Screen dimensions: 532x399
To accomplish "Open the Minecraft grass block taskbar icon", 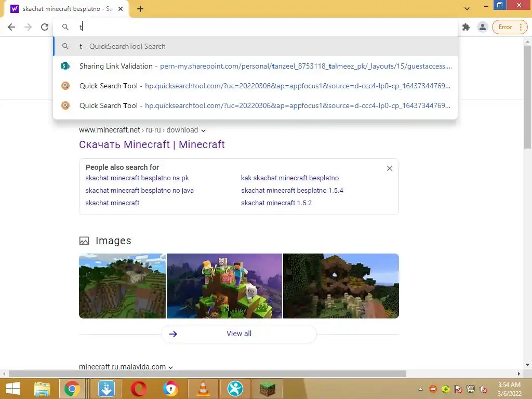I will click(268, 389).
